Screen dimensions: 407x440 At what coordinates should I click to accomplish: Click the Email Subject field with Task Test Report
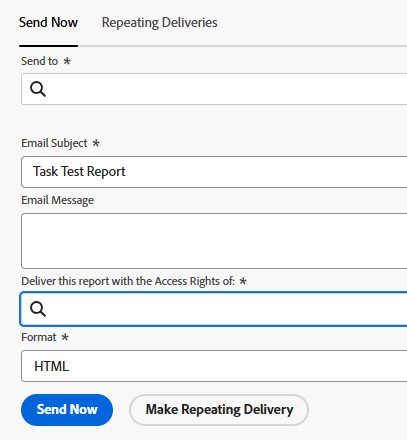point(214,172)
